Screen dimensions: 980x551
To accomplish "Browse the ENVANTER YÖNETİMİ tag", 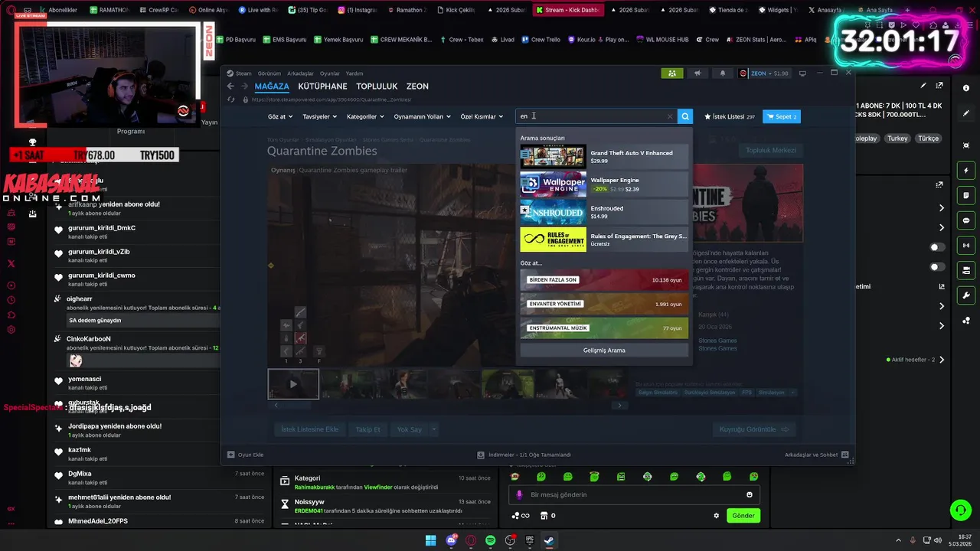I will (x=604, y=304).
